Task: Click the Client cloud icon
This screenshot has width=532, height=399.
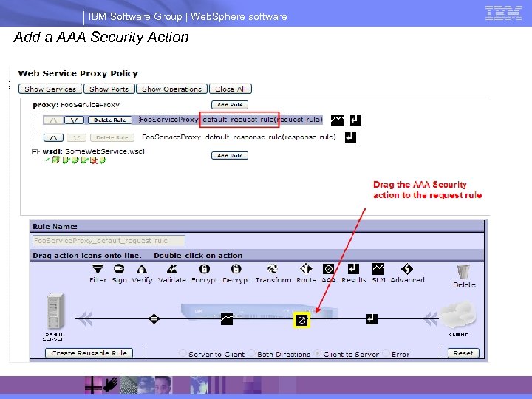Action: click(458, 314)
